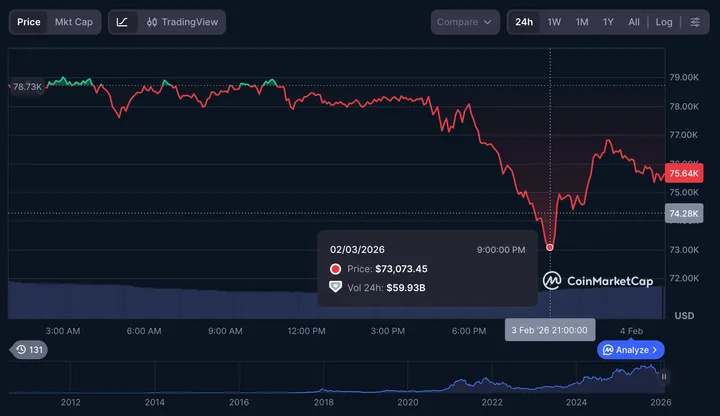Switch chart to Mkt Cap view

point(74,22)
